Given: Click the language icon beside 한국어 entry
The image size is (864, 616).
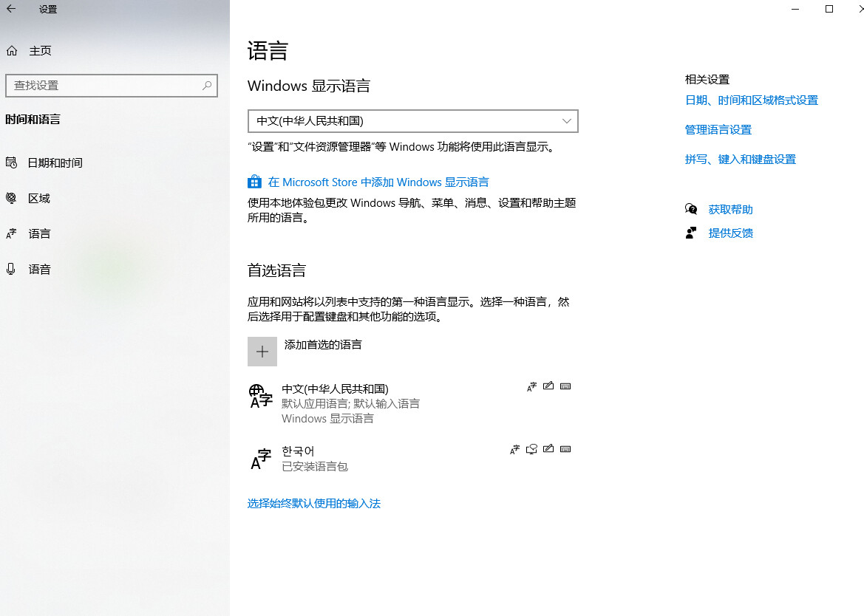Looking at the screenshot, I should click(x=261, y=459).
